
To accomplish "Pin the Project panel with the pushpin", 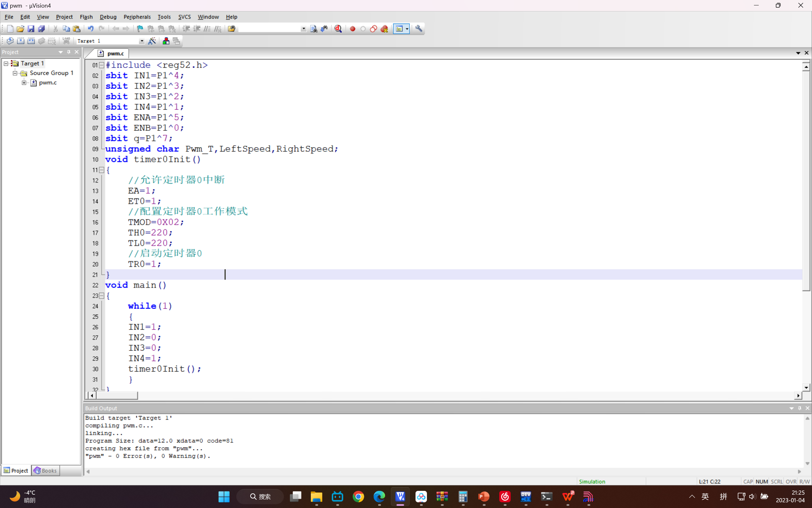I will click(x=69, y=52).
